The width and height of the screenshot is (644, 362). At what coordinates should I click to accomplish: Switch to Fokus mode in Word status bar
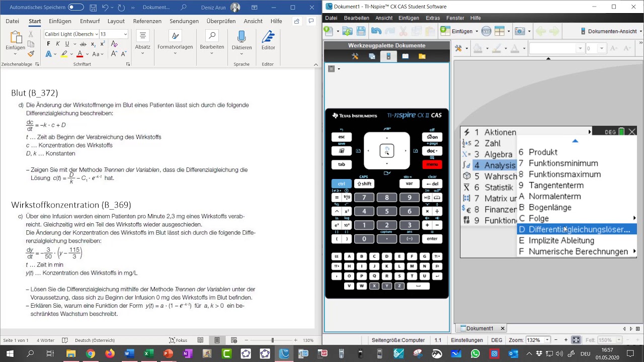pos(178,340)
